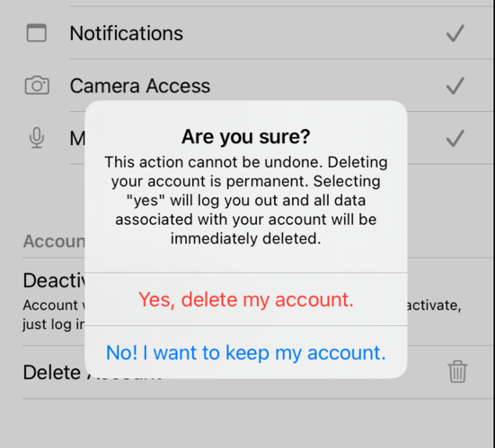Toggle the Notifications checkmark

click(455, 33)
